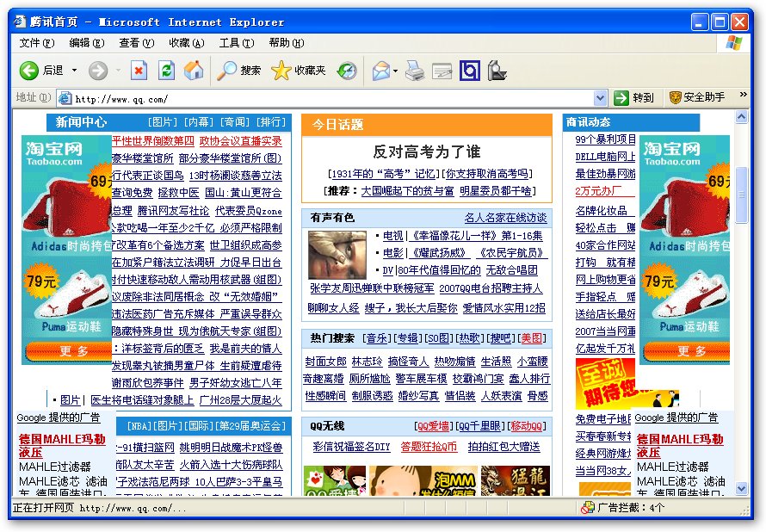
Task: Click the last toolbar icon next to the blue square
Action: [497, 71]
